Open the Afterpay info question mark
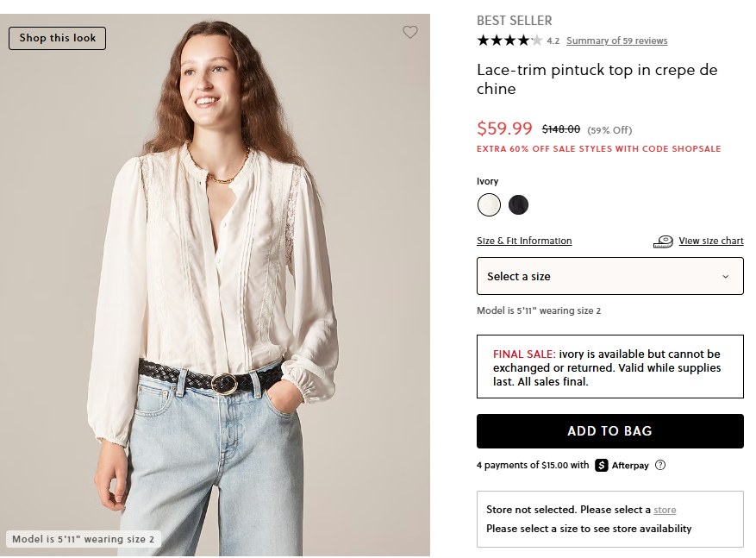 (660, 465)
